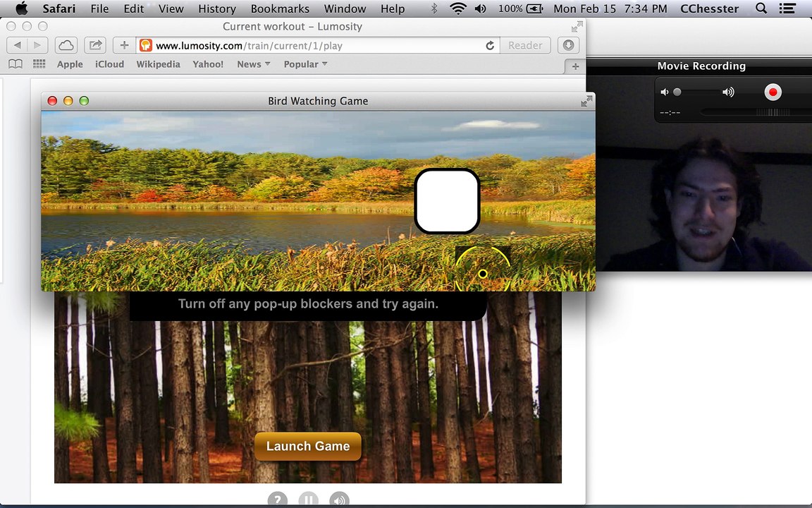Click the battery status icon

pyautogui.click(x=534, y=8)
